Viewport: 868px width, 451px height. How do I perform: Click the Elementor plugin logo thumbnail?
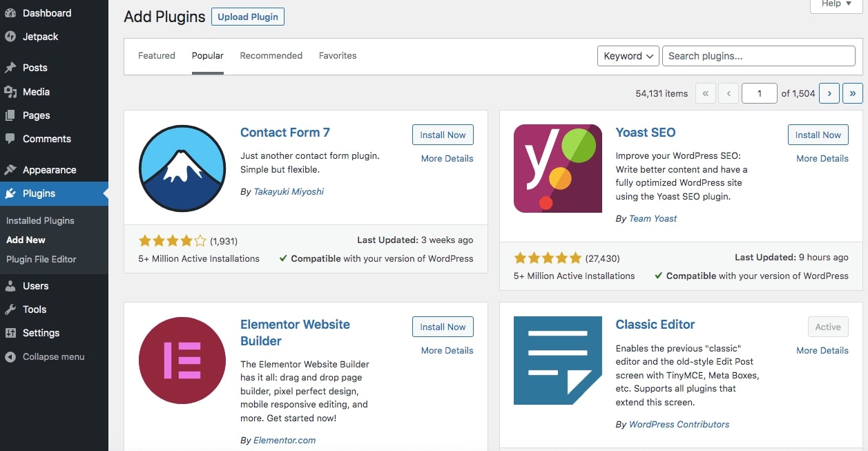click(x=182, y=361)
